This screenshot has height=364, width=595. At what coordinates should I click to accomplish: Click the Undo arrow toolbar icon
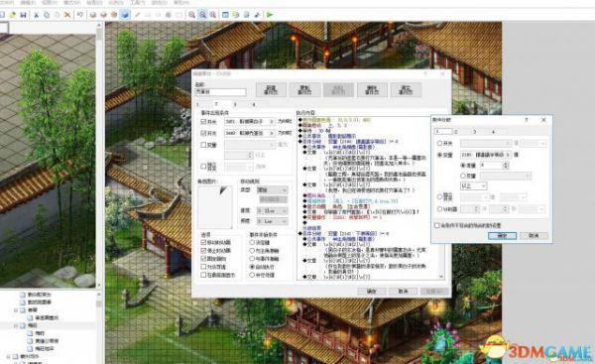[80, 15]
